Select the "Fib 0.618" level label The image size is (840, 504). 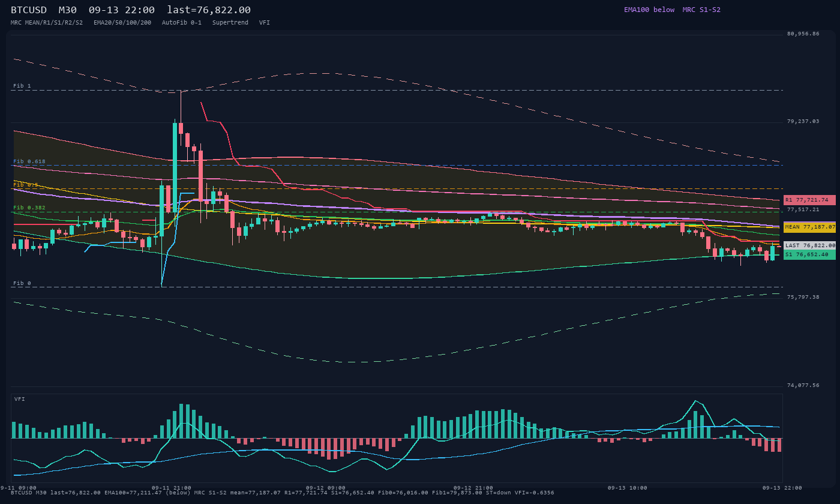[x=29, y=161]
